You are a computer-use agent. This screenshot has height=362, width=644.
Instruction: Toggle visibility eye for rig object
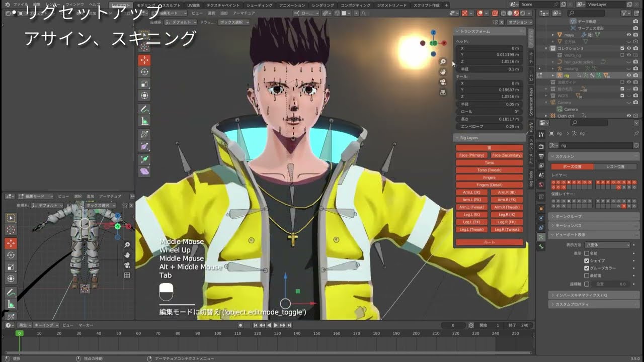coord(629,75)
